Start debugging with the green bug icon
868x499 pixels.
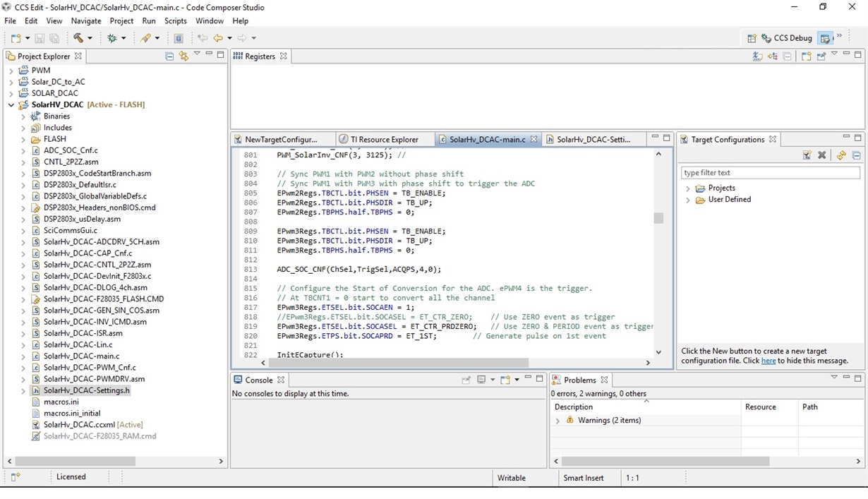pos(111,38)
